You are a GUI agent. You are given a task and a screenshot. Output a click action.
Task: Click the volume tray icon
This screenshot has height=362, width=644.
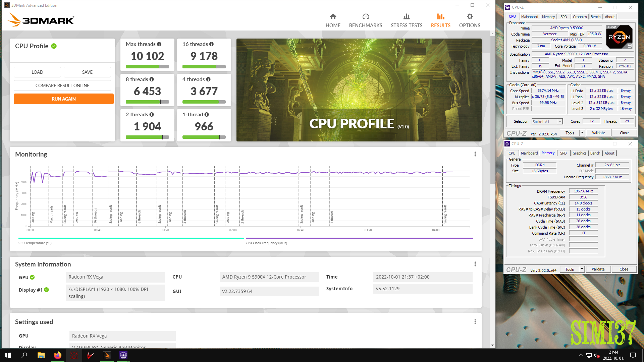point(597,355)
